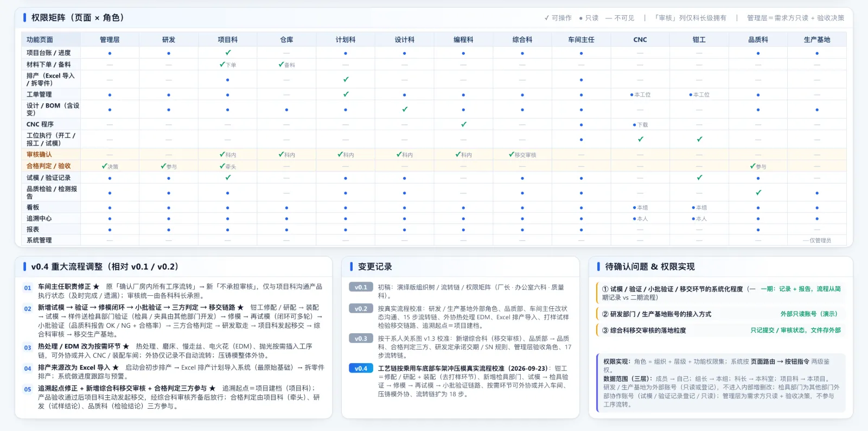
Task: Click the CNC 程序 checkmark under 编程科
Action: (x=464, y=124)
